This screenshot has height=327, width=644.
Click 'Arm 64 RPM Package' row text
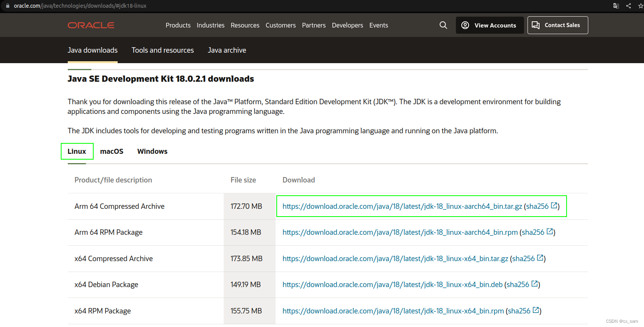[x=108, y=232]
